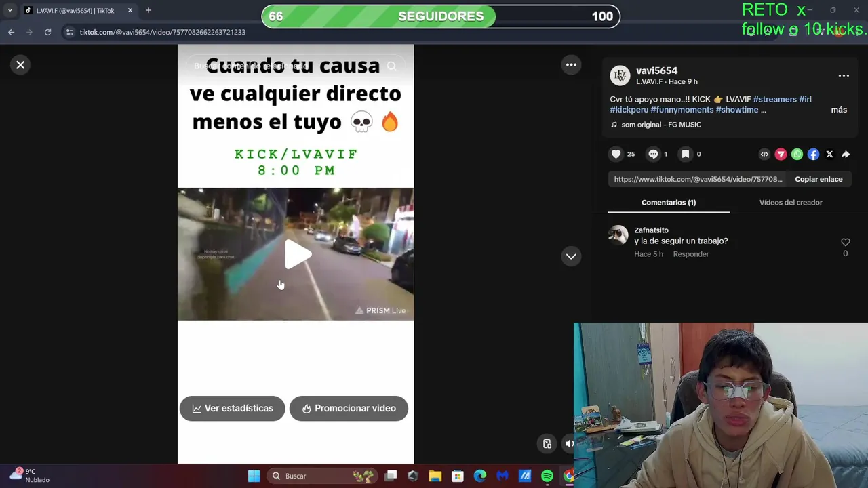The height and width of the screenshot is (488, 868).
Task: Click the SEGUIDORES progress bar overlay
Action: tap(441, 16)
